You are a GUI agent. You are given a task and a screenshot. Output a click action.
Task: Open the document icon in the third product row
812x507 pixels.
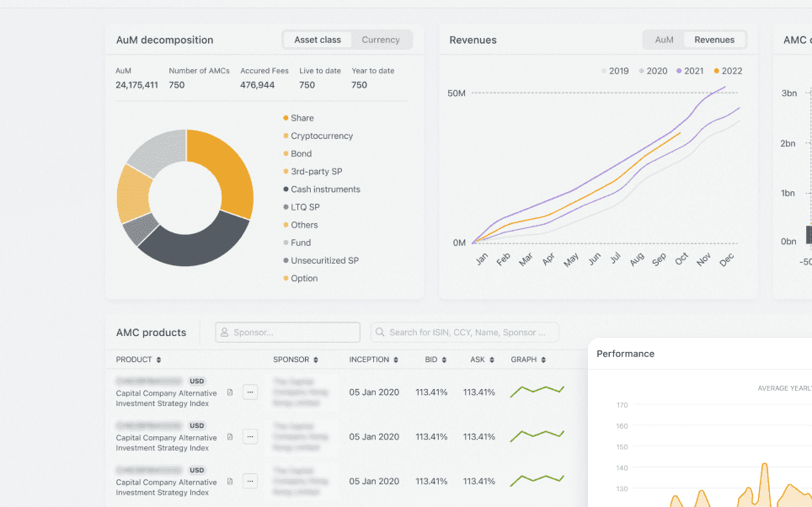tap(230, 482)
